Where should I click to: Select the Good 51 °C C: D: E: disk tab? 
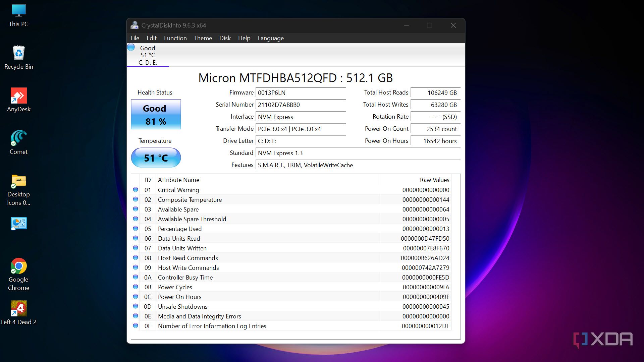point(148,55)
